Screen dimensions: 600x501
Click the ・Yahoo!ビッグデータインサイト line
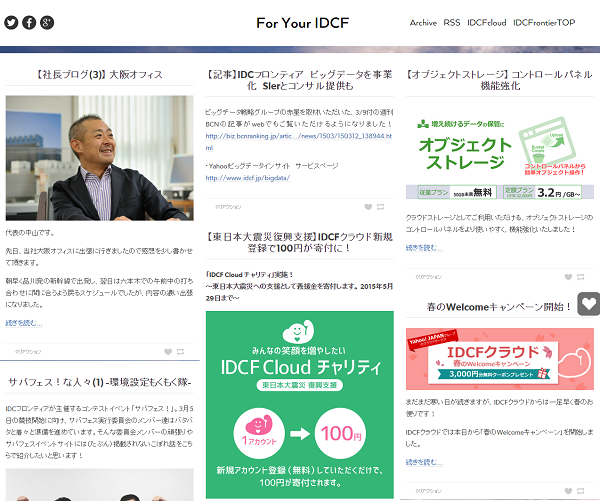tap(272, 166)
